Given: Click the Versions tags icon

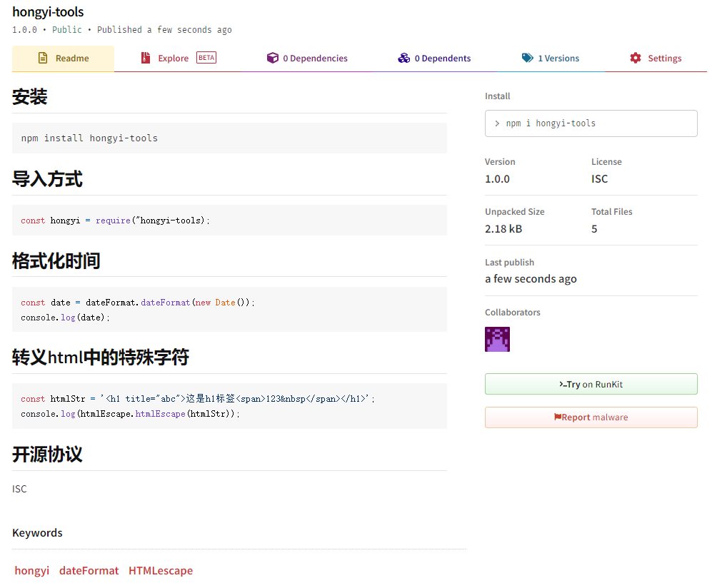Looking at the screenshot, I should click(x=528, y=59).
